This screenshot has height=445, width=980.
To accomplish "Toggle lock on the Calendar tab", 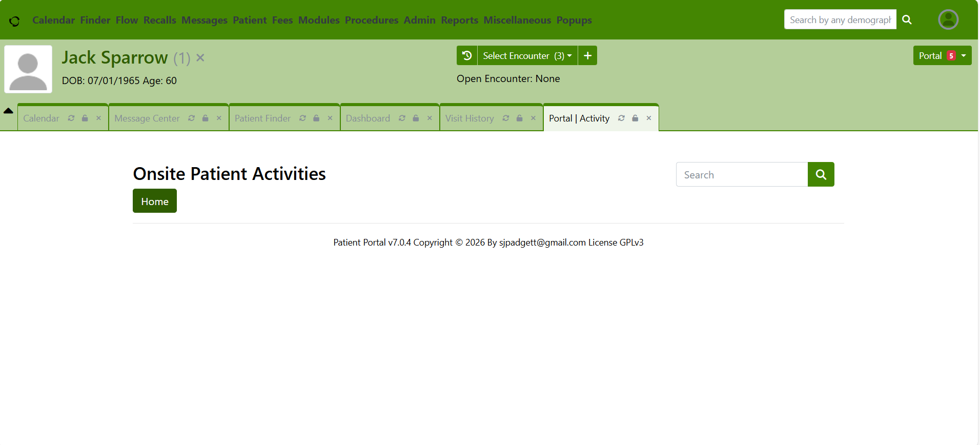I will click(x=85, y=118).
